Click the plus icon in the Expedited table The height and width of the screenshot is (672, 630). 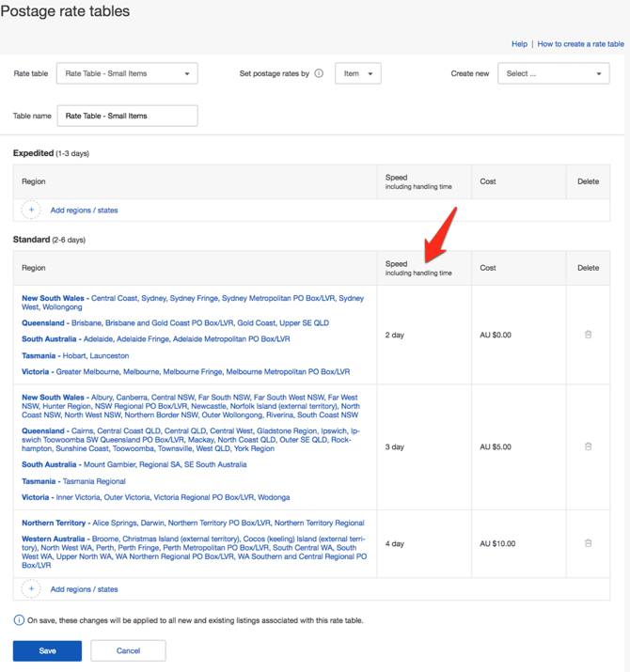pos(31,210)
